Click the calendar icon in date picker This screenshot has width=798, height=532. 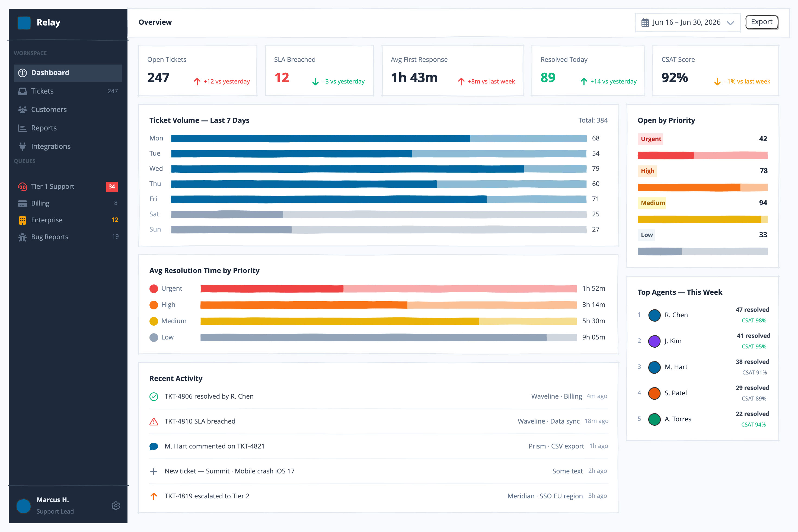pyautogui.click(x=645, y=23)
